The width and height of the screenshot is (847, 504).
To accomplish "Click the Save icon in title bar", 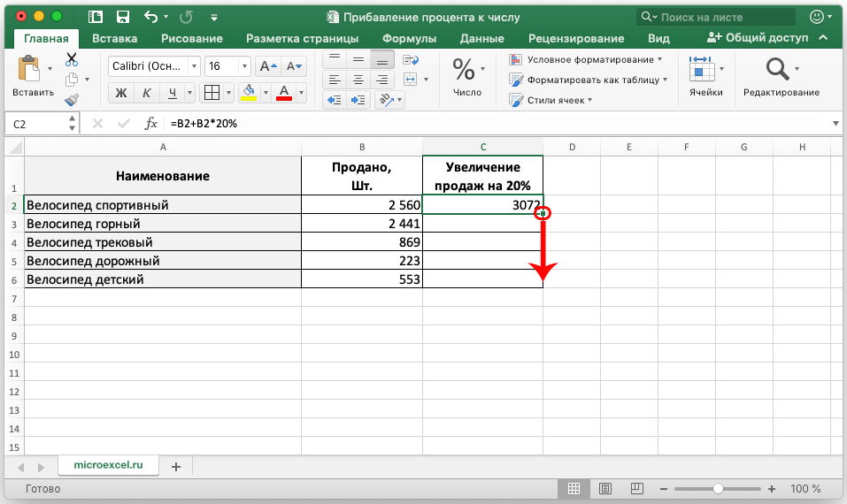I will click(x=124, y=17).
